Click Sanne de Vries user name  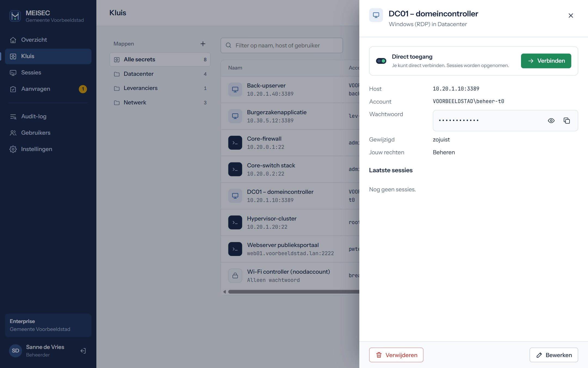click(45, 347)
